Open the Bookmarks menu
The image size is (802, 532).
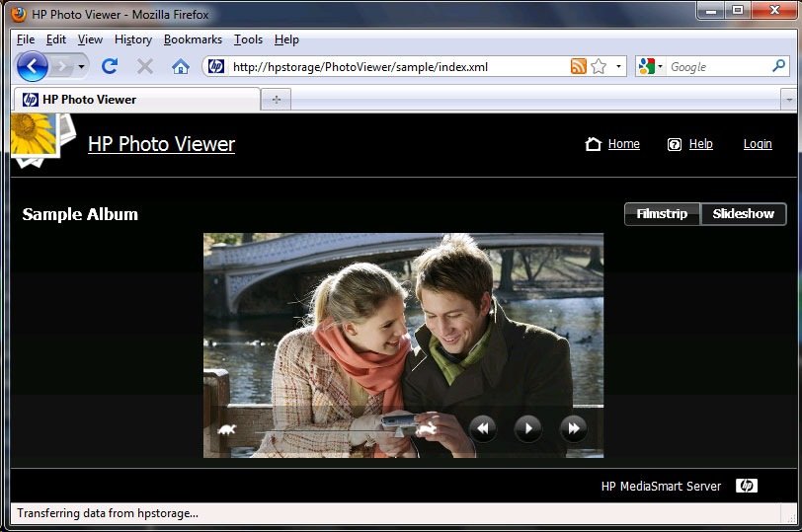click(193, 39)
